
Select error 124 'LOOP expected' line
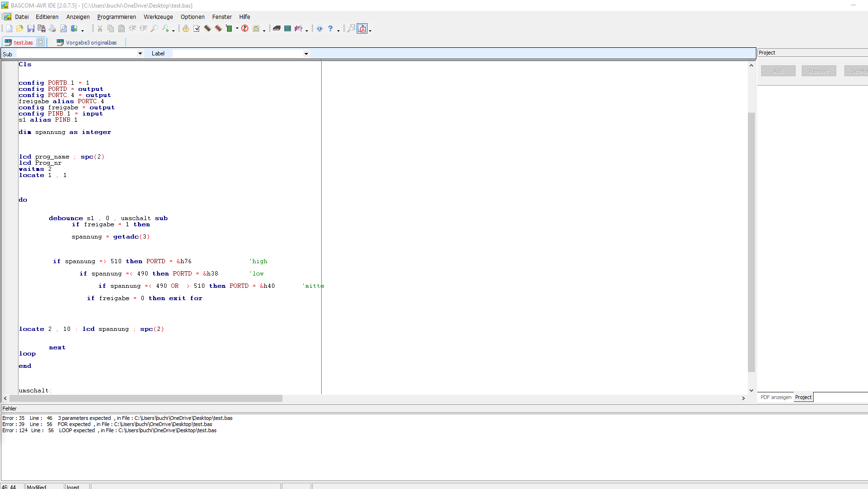109,430
